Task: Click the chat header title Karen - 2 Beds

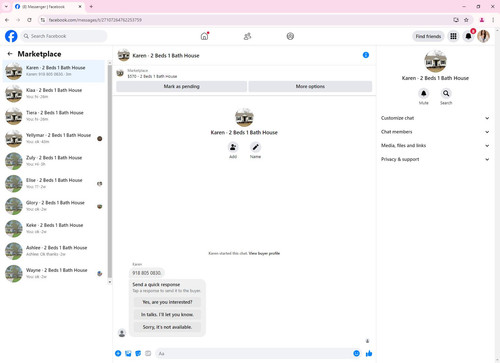Action: 166,56
